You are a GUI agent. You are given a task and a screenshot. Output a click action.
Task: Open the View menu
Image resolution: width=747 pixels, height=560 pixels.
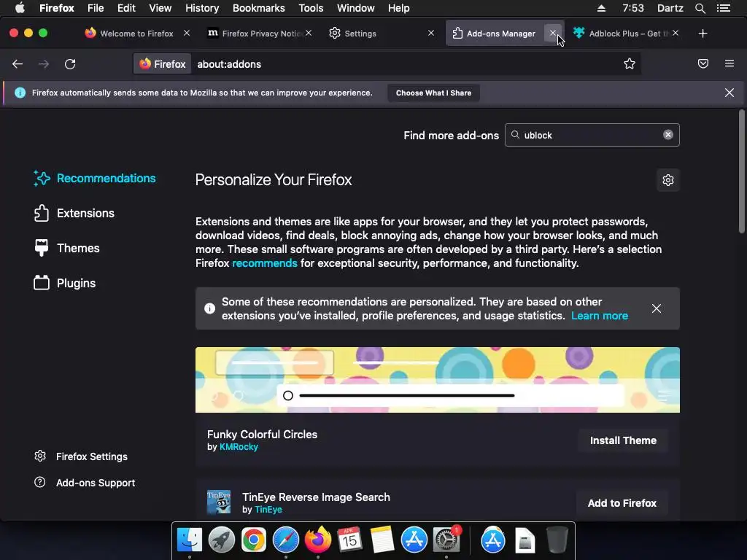[x=160, y=8]
